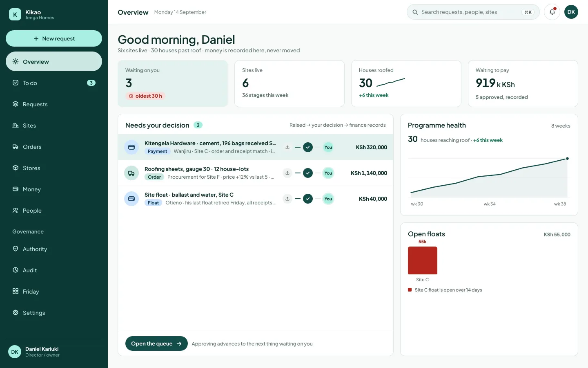Open the Audit page
Screen dimensions: 588x368
54,270
